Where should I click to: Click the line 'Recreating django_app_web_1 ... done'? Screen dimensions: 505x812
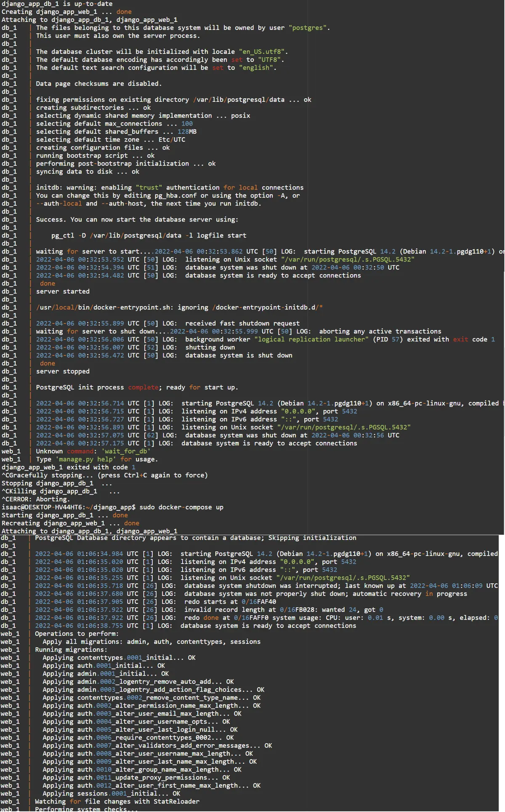coord(70,523)
